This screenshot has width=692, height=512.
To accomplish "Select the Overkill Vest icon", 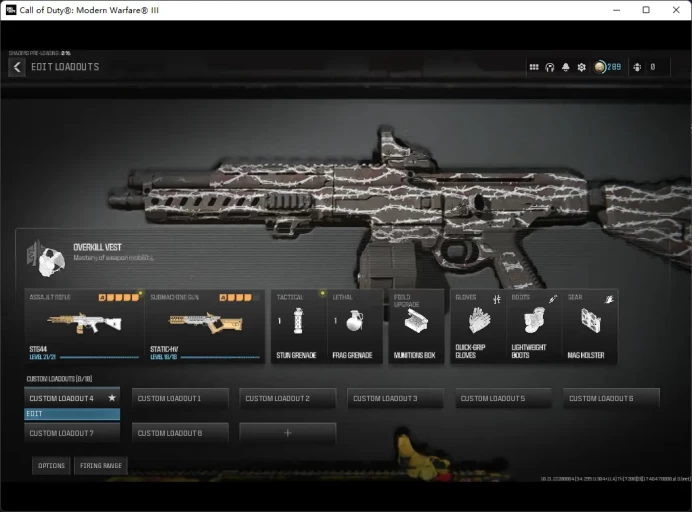I will point(46,259).
